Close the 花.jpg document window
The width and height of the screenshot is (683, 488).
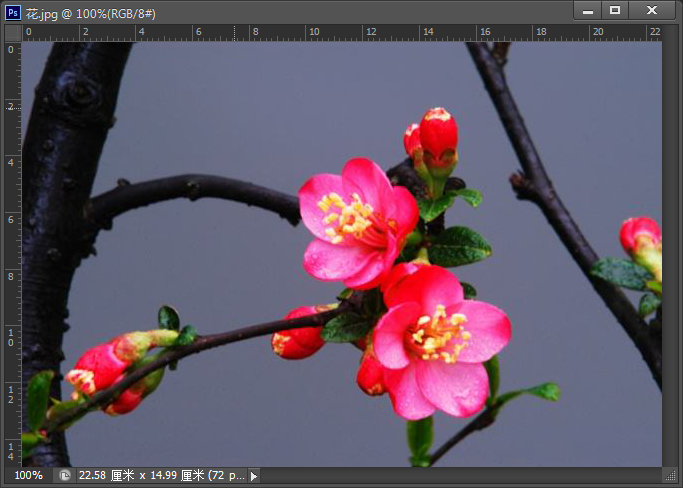[652, 11]
